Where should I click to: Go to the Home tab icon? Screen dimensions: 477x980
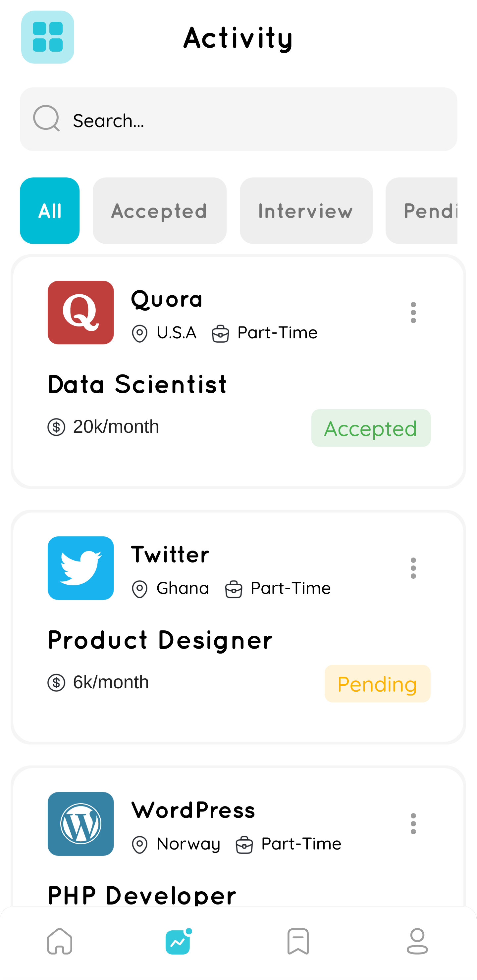coord(60,941)
